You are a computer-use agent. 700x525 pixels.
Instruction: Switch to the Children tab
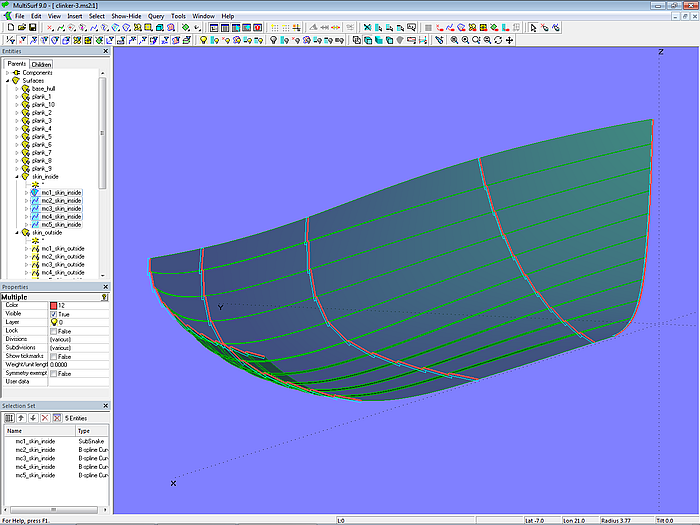click(x=41, y=64)
